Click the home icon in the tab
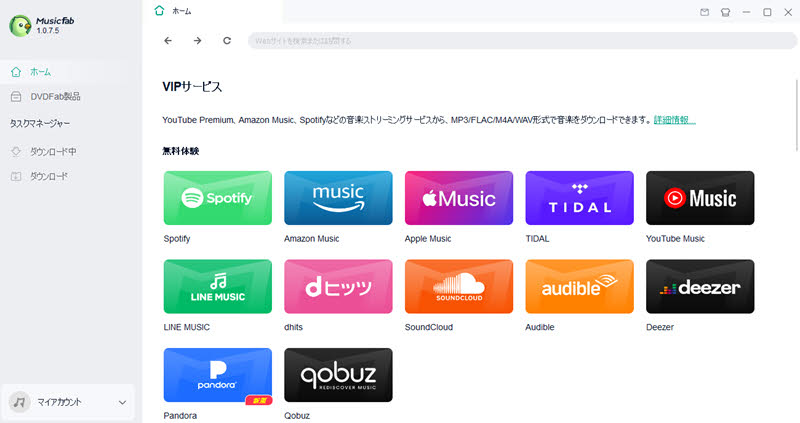800x423 pixels. (x=160, y=11)
